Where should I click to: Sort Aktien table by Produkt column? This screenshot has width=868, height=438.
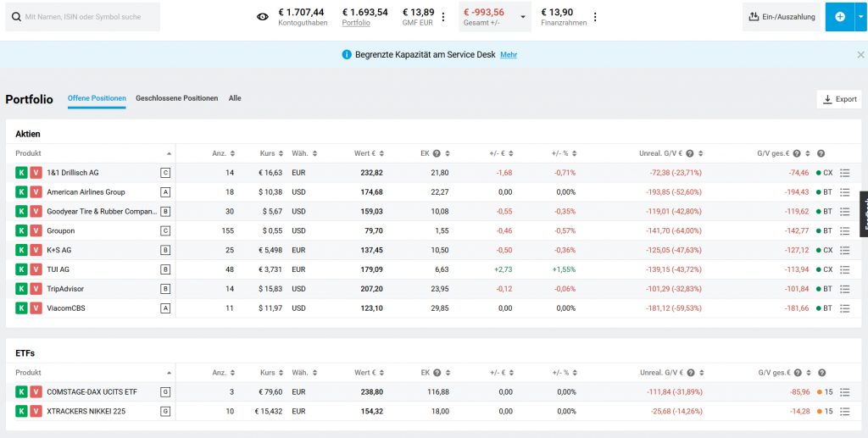(x=93, y=153)
